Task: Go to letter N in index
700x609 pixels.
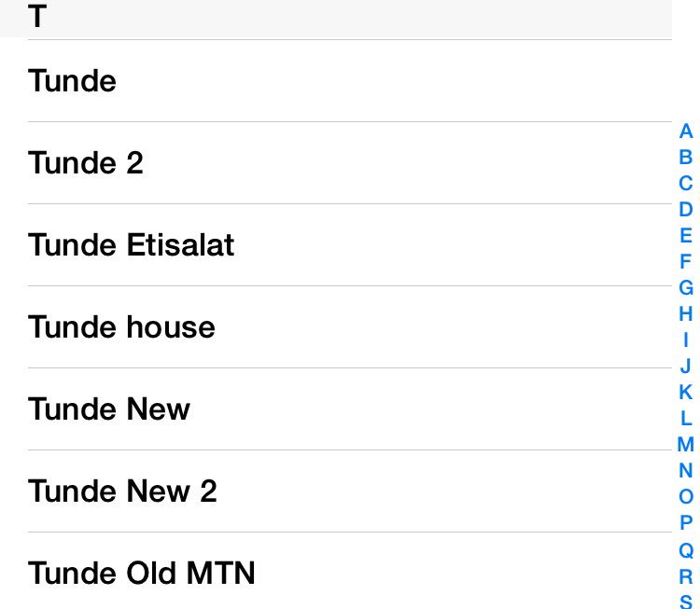Action: click(x=686, y=470)
